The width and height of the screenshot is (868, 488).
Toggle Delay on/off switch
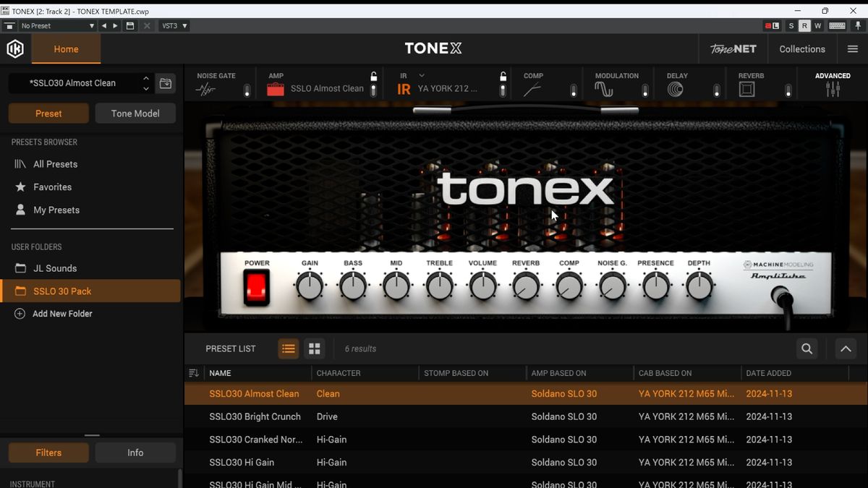[717, 90]
